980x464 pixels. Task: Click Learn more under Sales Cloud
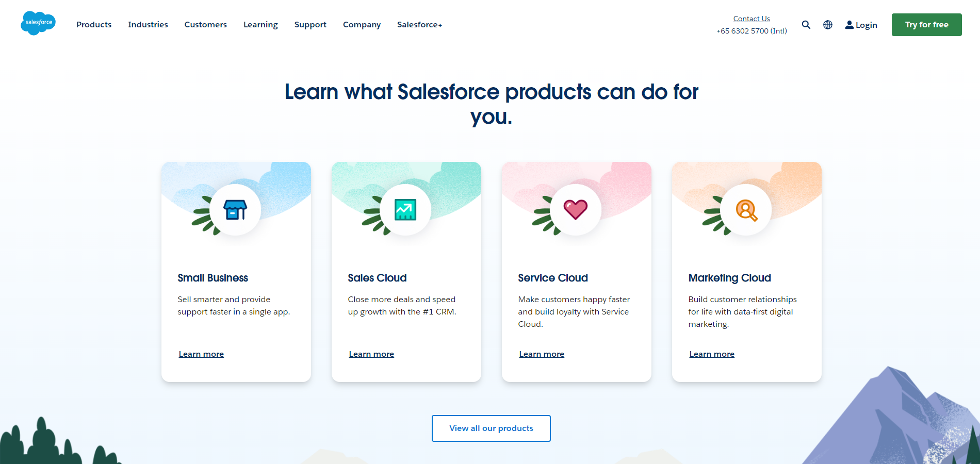[371, 354]
